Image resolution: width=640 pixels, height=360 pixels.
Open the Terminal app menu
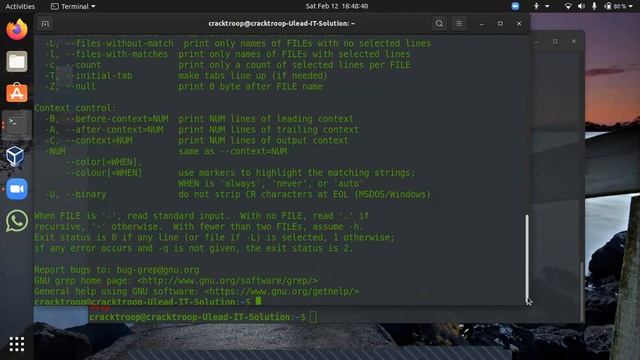(x=73, y=6)
